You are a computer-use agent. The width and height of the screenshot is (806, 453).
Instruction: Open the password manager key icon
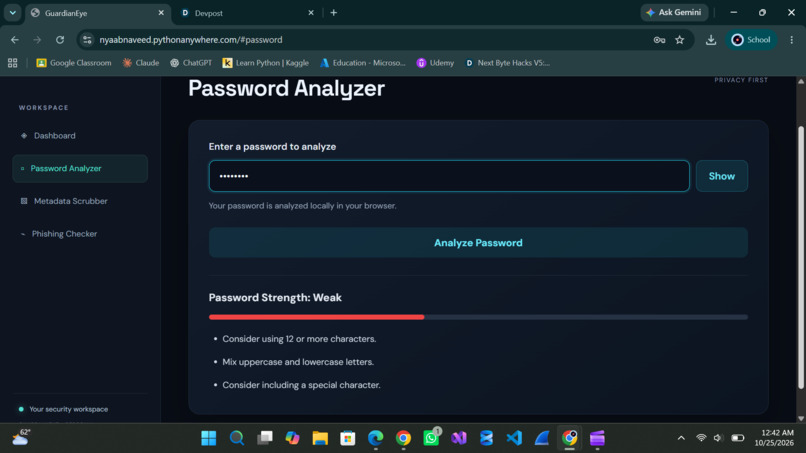pyautogui.click(x=659, y=40)
